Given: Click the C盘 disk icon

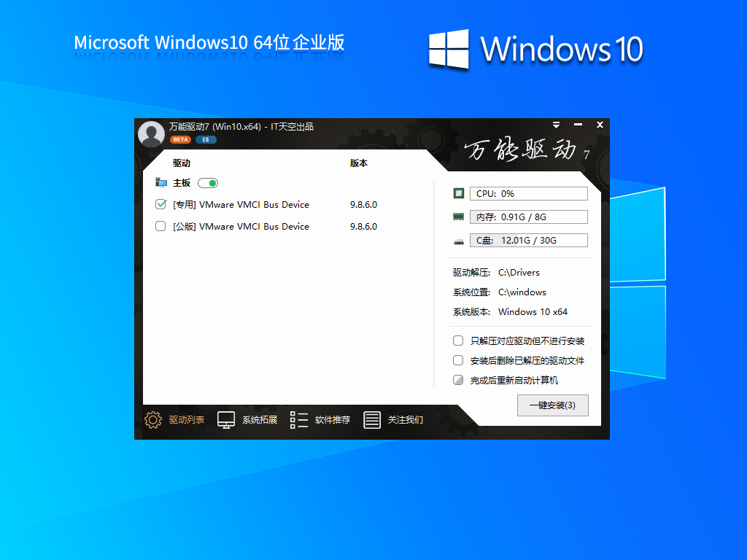Looking at the screenshot, I should coord(458,240).
